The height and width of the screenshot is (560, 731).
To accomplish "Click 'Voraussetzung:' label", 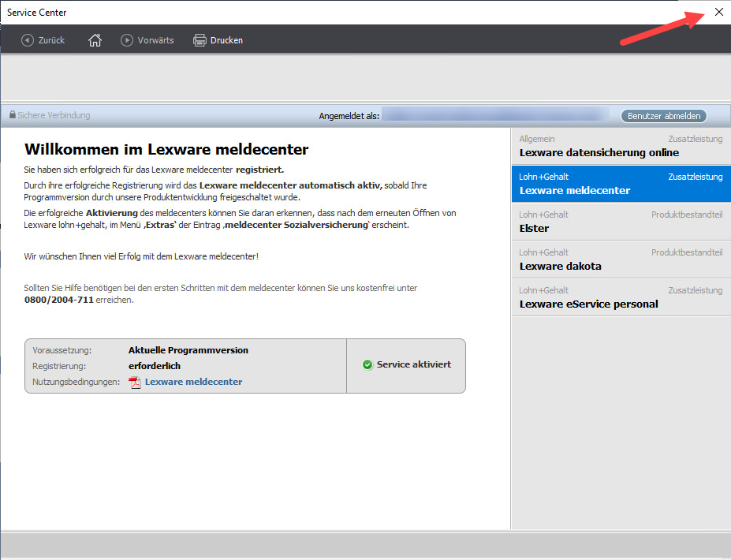I will (62, 350).
